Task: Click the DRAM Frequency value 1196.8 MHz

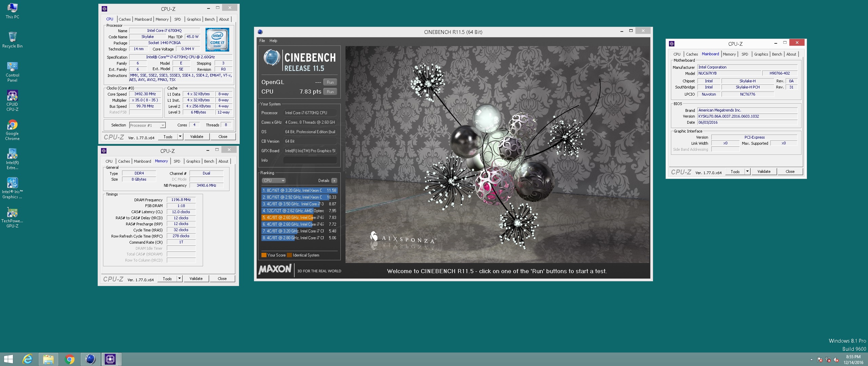Action: pos(181,200)
